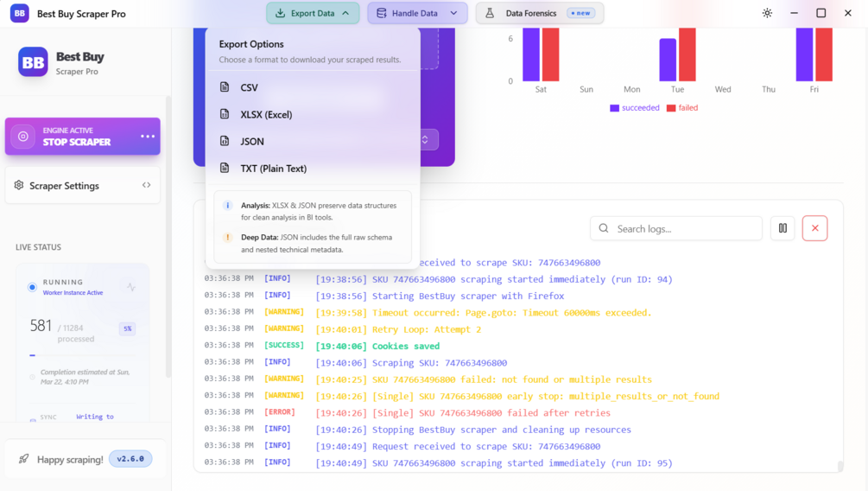This screenshot has height=491, width=868.
Task: Click the activity pulse icon beside RUNNING
Action: pyautogui.click(x=131, y=287)
